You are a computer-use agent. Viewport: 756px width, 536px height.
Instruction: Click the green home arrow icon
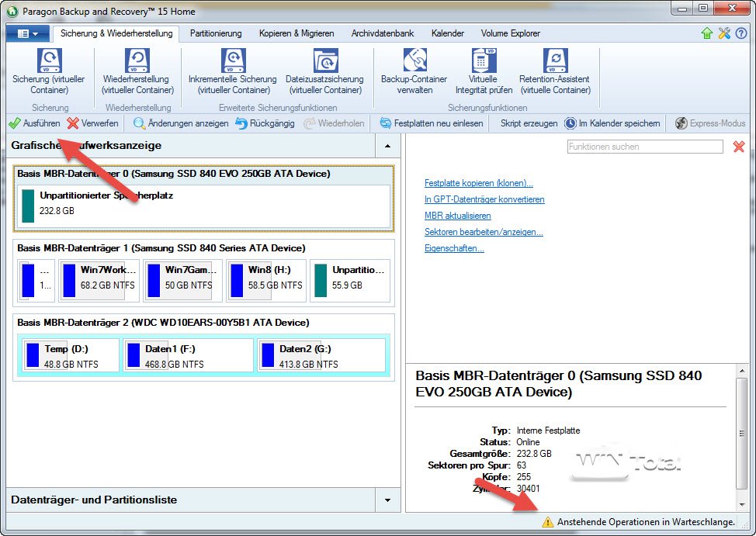707,33
